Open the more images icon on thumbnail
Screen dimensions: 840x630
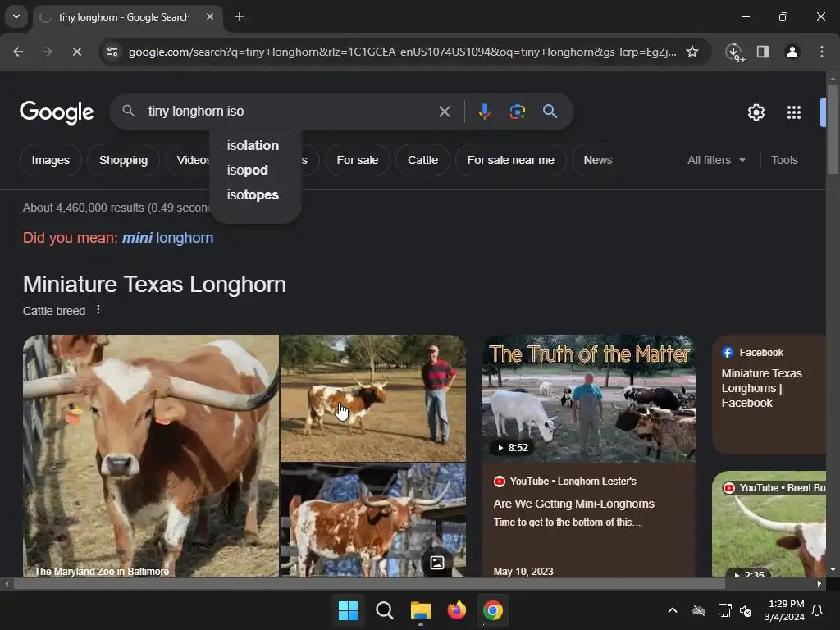tap(437, 563)
